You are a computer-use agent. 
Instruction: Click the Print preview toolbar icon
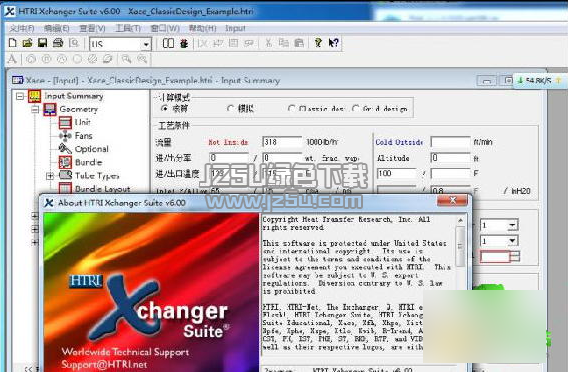[74, 43]
